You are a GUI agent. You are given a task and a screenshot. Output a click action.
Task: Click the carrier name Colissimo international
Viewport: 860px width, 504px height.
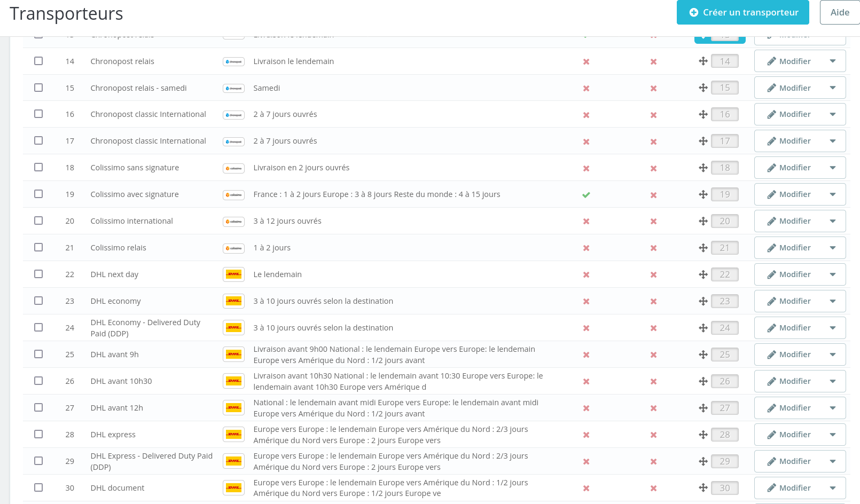coord(131,221)
